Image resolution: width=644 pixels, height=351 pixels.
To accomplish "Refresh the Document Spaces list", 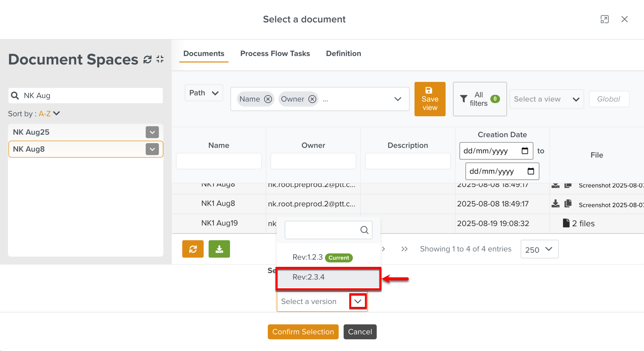I will pyautogui.click(x=147, y=59).
